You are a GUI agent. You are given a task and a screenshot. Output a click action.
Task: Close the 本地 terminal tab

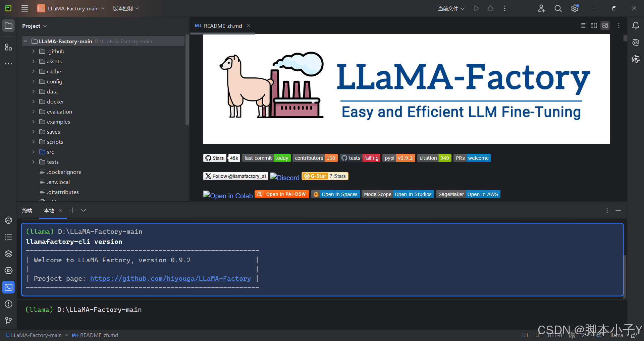click(x=61, y=210)
